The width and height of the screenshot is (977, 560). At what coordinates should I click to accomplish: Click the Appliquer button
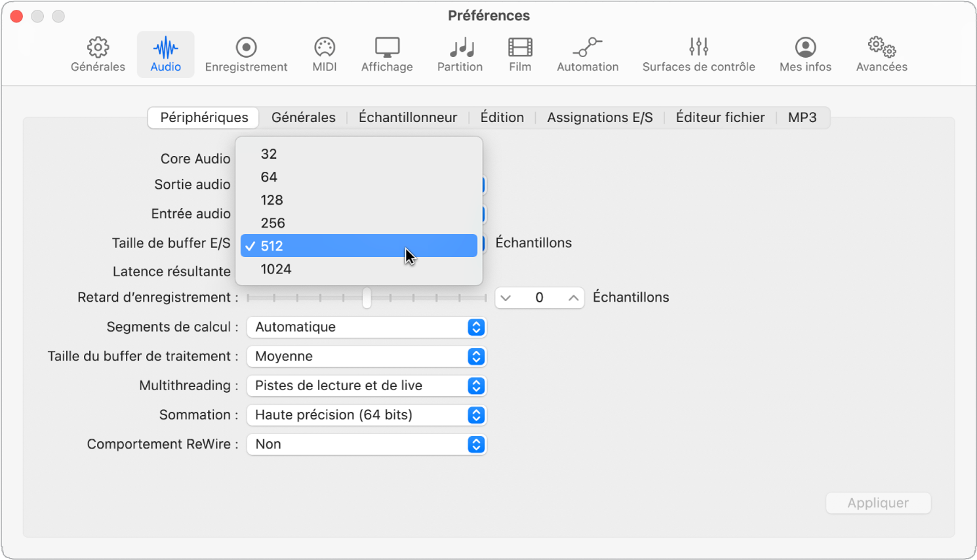878,503
